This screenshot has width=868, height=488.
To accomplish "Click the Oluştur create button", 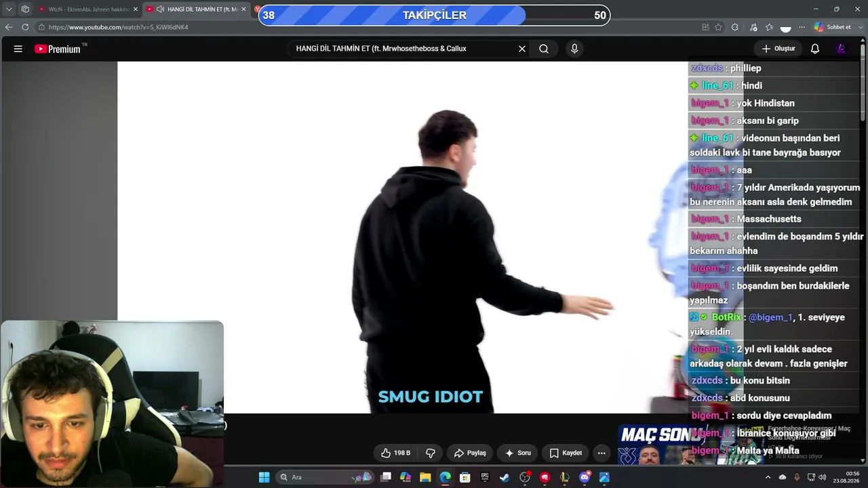I will [778, 49].
